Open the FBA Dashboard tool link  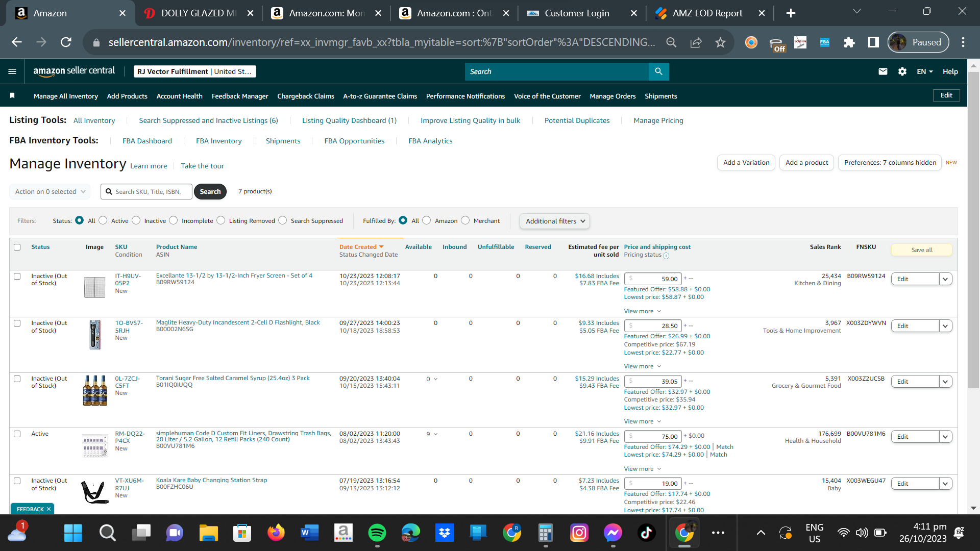[x=147, y=141]
